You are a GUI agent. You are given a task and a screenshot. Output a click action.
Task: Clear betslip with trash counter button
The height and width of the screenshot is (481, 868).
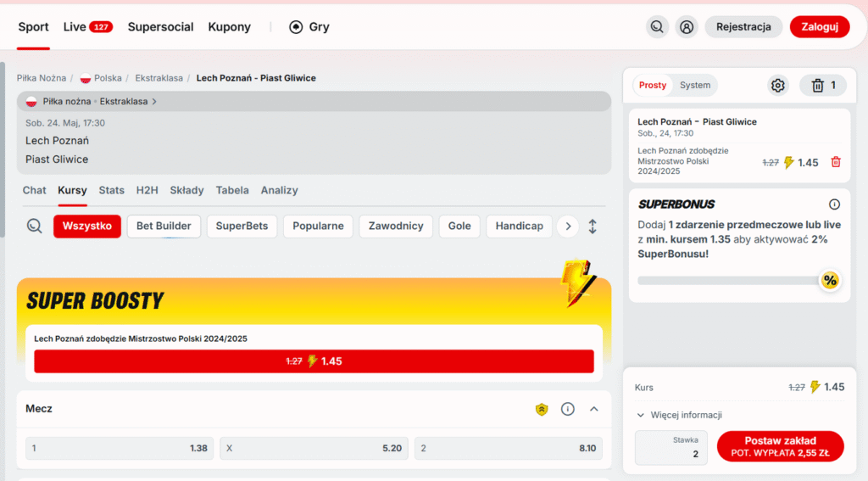pyautogui.click(x=823, y=86)
